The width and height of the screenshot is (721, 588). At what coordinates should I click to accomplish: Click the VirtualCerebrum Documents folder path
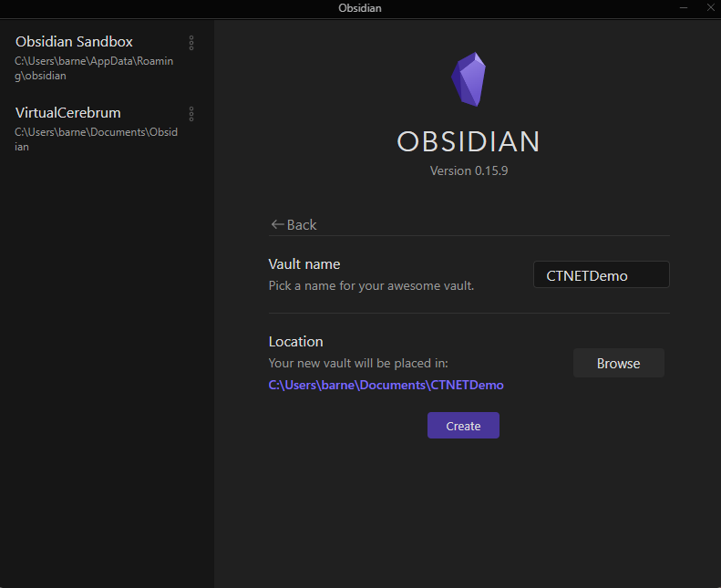[96, 139]
